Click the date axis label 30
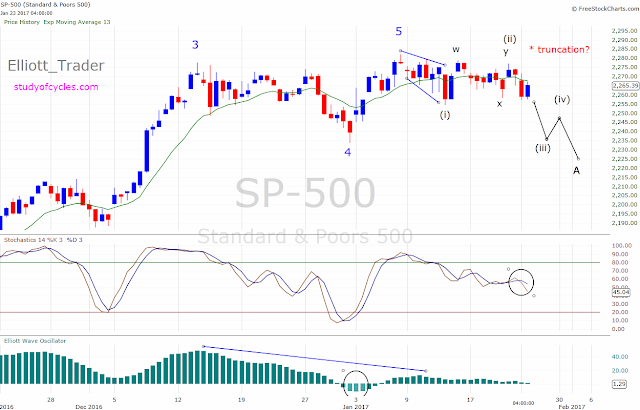This screenshot has height=410, width=640. (559, 400)
